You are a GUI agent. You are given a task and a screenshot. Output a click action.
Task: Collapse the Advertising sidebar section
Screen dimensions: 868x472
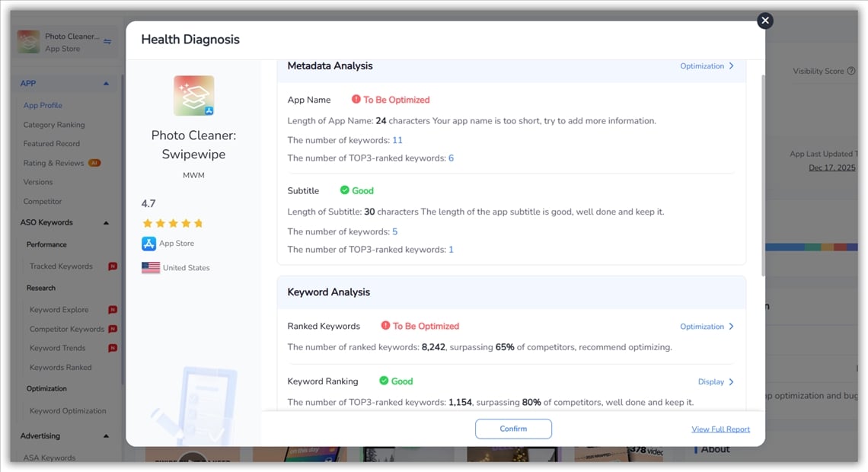(106, 436)
